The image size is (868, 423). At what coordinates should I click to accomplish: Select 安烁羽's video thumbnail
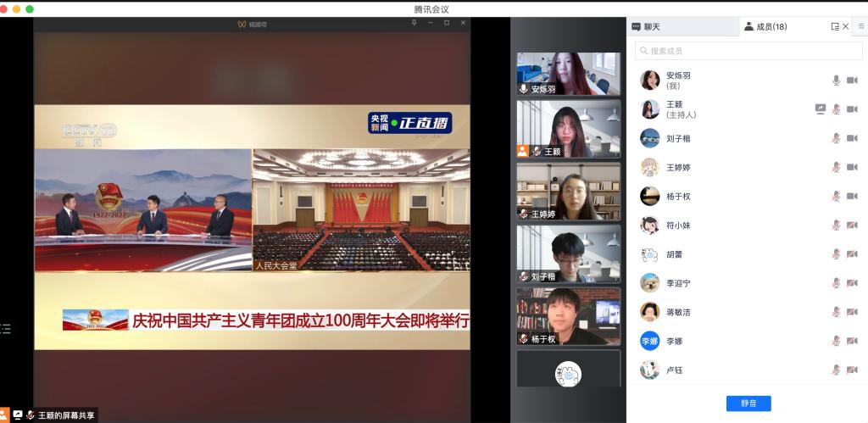click(x=569, y=74)
